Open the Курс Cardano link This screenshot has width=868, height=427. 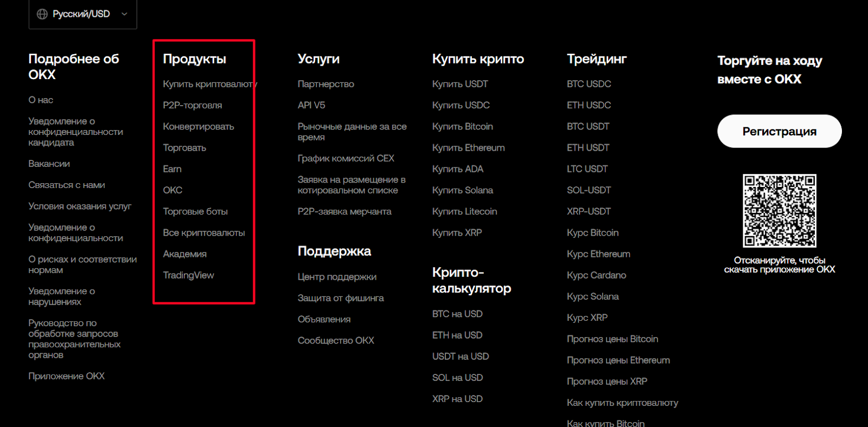click(x=596, y=275)
